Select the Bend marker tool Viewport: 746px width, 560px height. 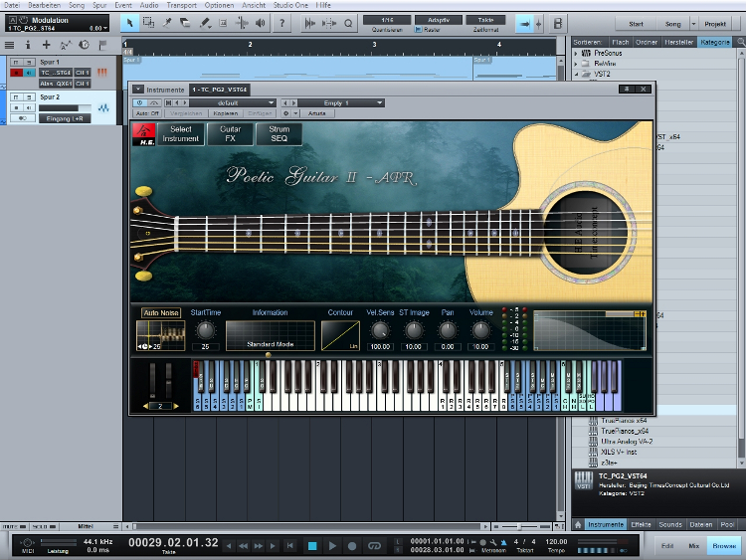pyautogui.click(x=242, y=23)
